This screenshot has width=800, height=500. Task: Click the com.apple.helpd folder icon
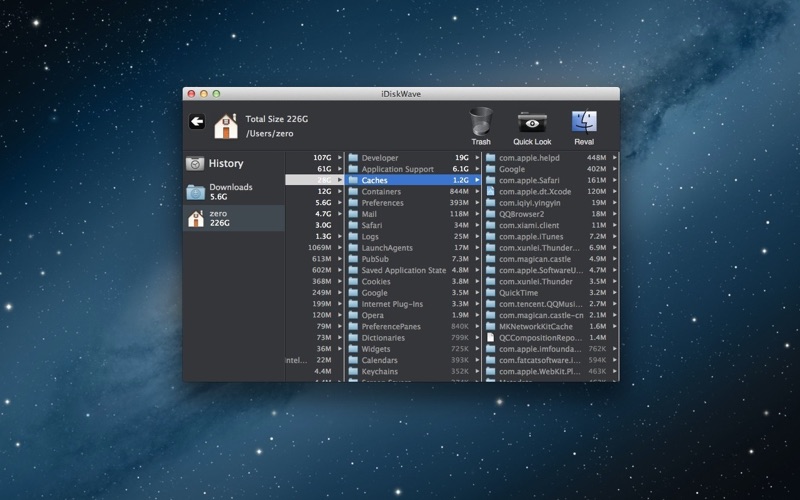pos(490,158)
